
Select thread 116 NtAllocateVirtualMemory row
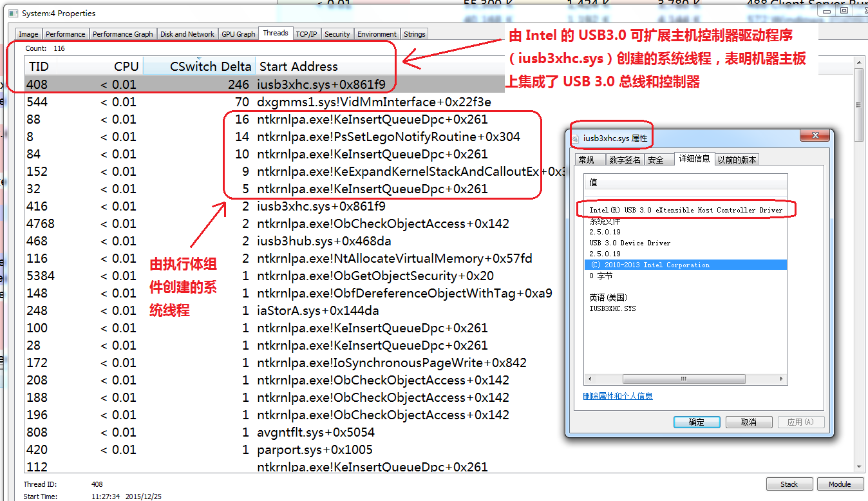[265, 258]
